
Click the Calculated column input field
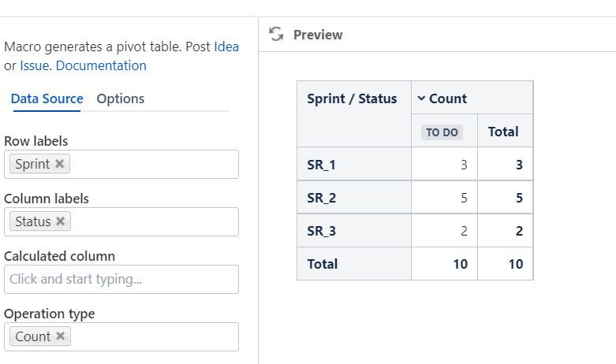[x=121, y=279]
